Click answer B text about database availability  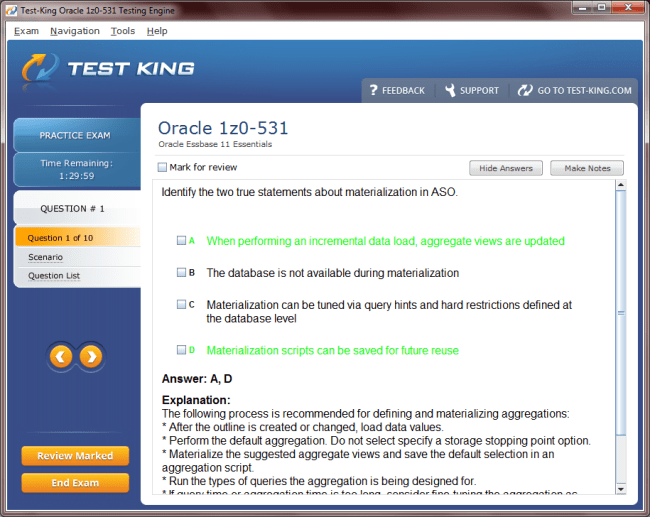click(x=332, y=273)
